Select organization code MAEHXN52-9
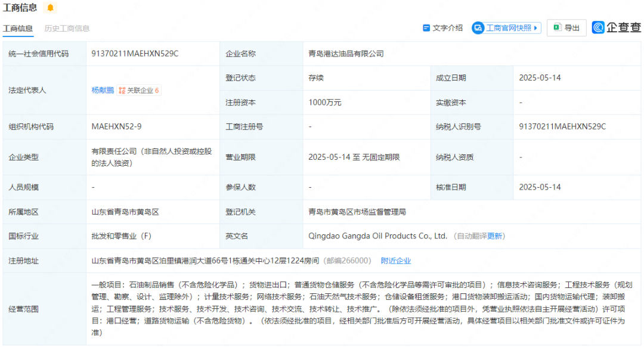The image size is (644, 347). [117, 127]
